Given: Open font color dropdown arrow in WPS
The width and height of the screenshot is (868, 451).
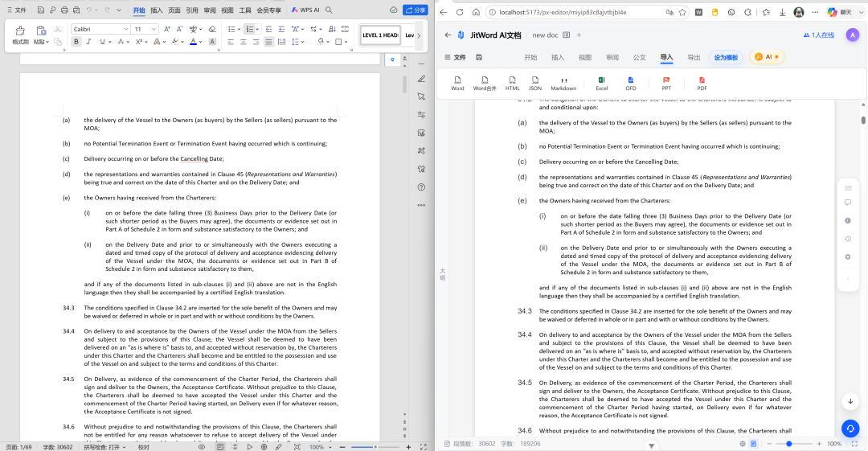Looking at the screenshot, I should click(x=200, y=42).
